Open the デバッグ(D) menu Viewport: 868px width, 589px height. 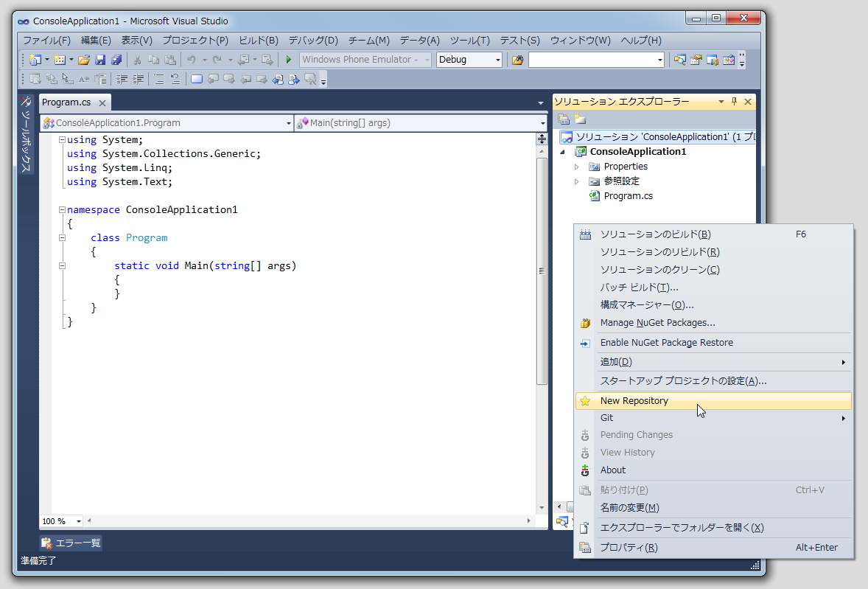(x=312, y=41)
